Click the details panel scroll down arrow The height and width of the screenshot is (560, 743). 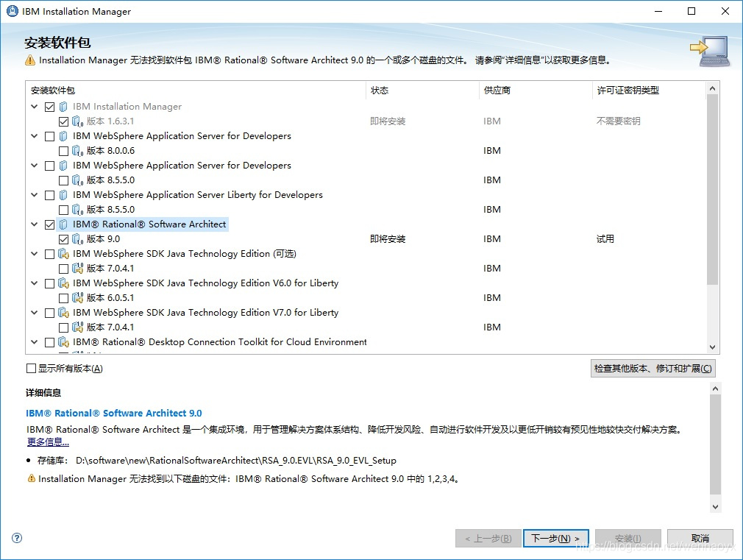point(716,506)
